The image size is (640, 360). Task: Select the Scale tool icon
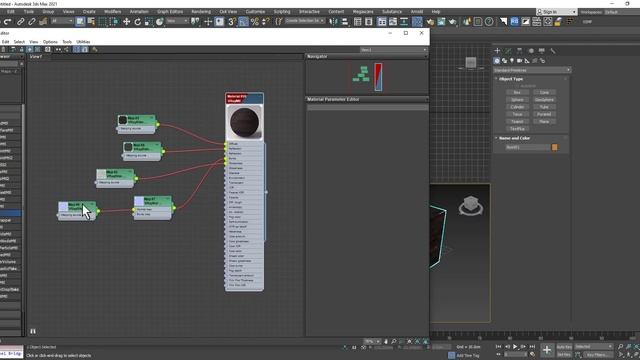point(149,22)
